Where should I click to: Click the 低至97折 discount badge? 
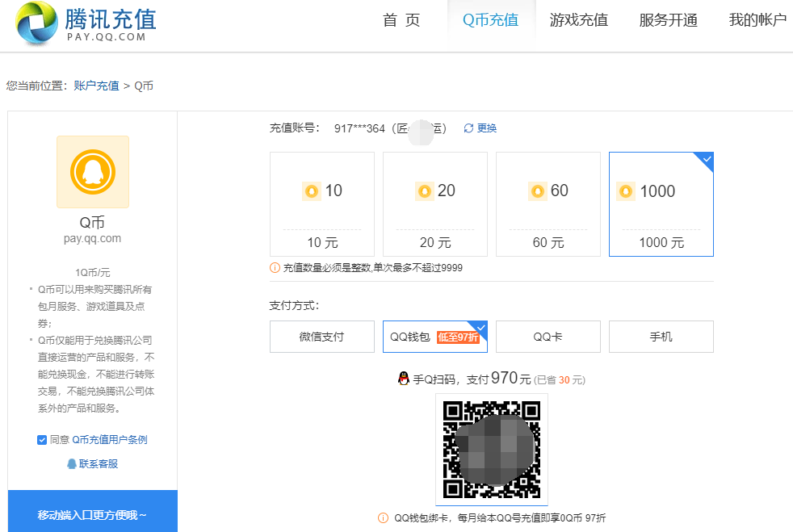point(458,337)
